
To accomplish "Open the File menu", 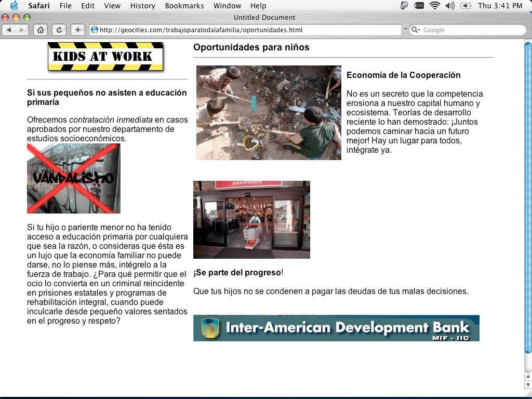I will click(x=65, y=6).
